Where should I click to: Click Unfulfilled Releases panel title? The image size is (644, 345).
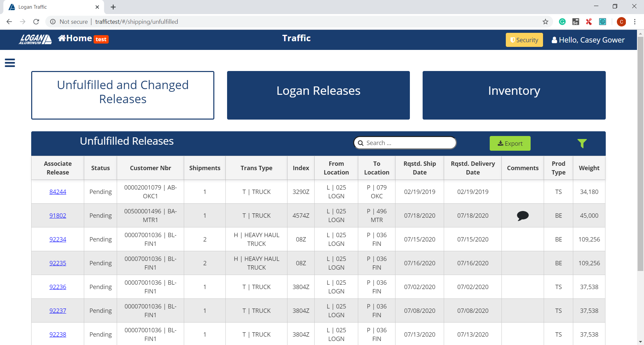[x=127, y=141]
